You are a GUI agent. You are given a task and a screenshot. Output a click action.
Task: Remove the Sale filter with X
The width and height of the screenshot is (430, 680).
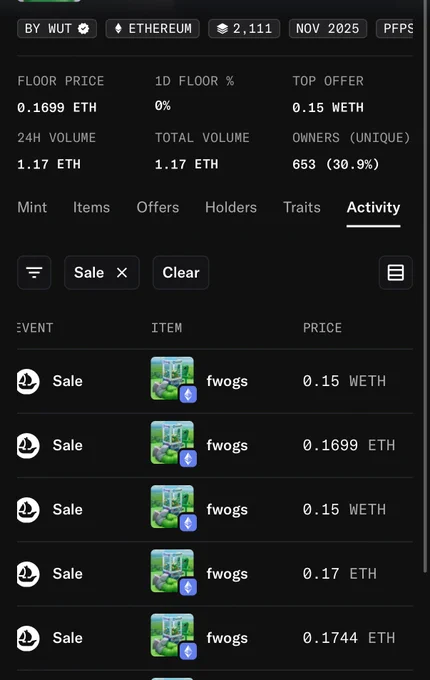pyautogui.click(x=122, y=272)
